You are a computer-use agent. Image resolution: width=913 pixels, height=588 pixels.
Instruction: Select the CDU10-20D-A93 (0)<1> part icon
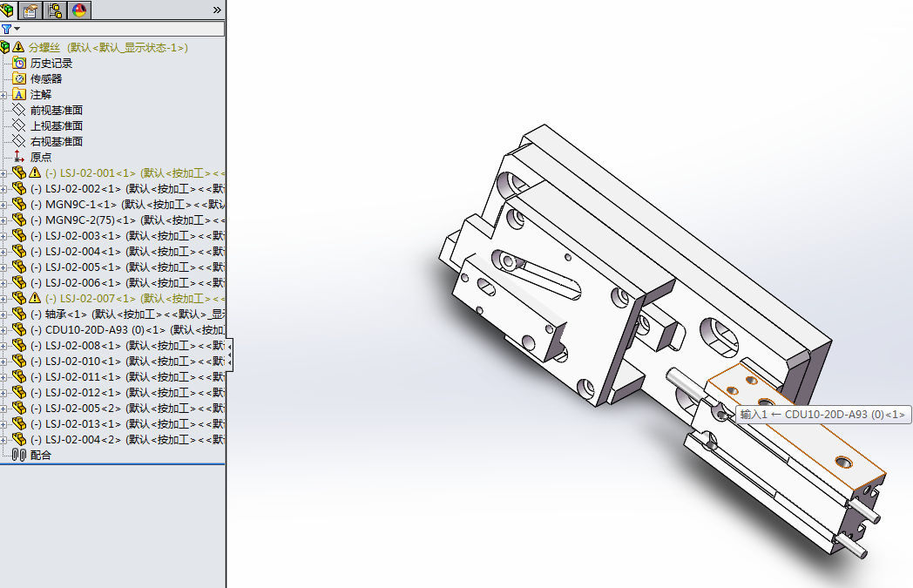[19, 330]
